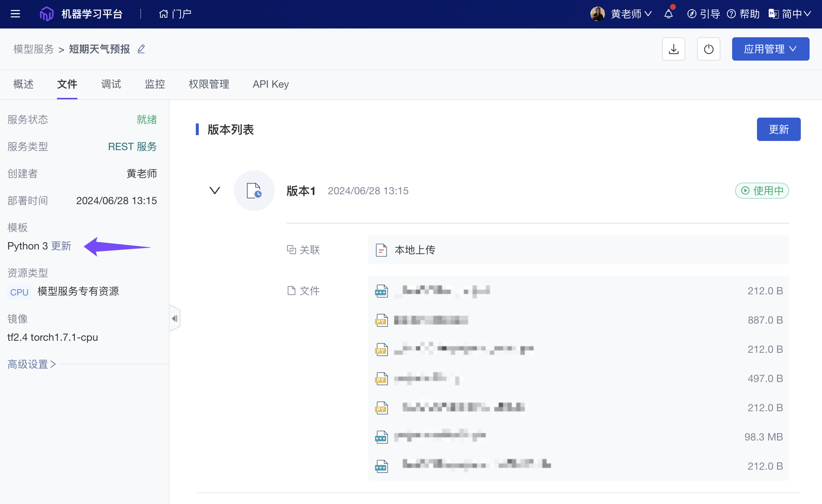Viewport: 822px width, 504px height.
Task: Click the edit pencil beside 短期天气预报
Action: [x=141, y=49]
